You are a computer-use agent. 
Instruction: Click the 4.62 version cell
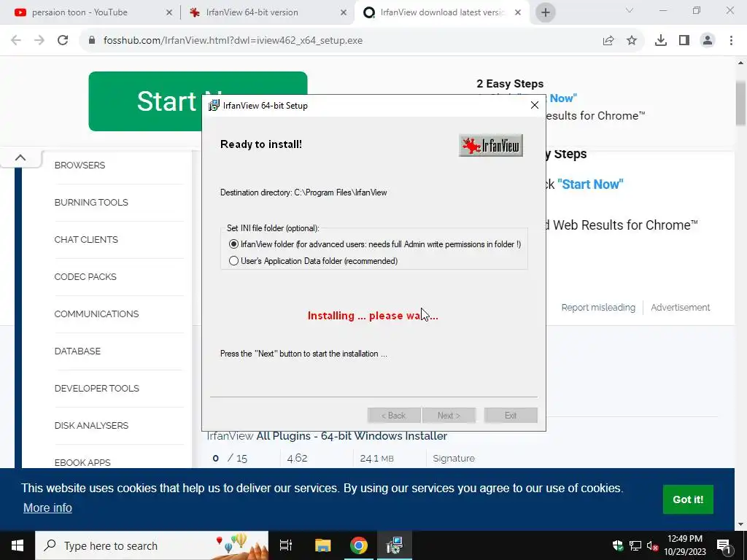(298, 458)
